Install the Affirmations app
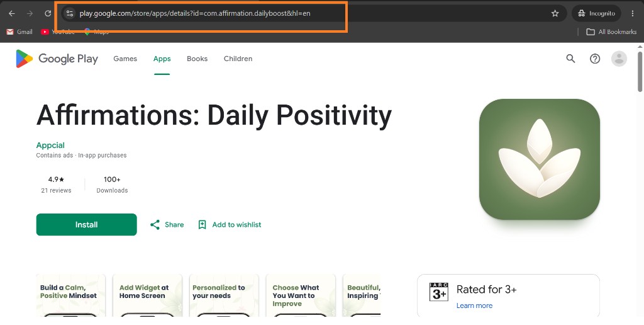The width and height of the screenshot is (644, 325). tap(86, 225)
